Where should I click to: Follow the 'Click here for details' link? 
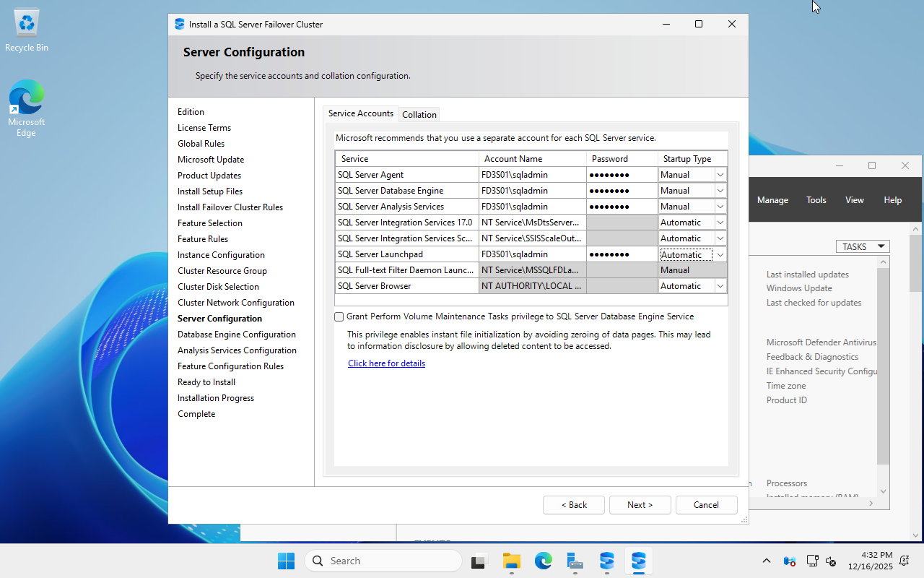tap(386, 363)
